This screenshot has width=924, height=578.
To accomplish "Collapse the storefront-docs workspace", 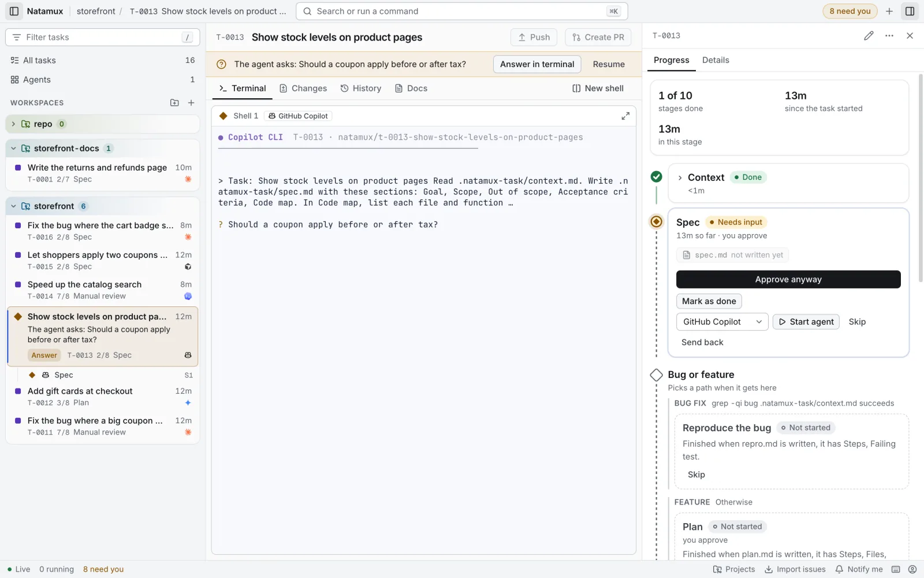I will 13,149.
